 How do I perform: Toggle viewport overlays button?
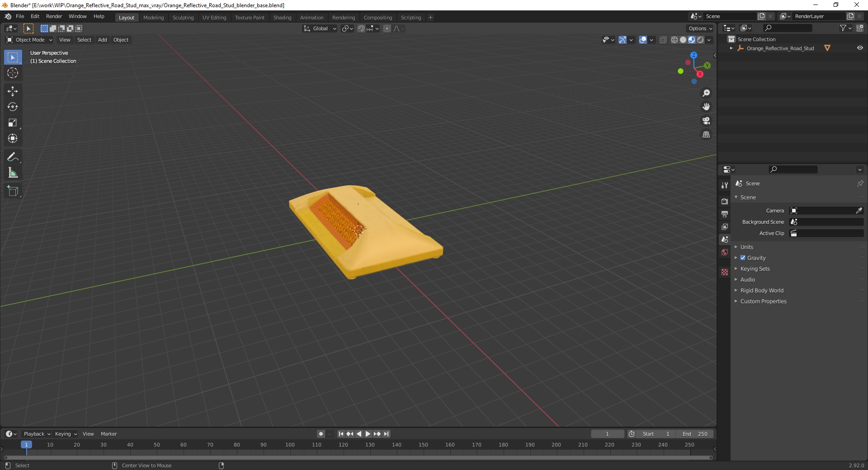643,40
